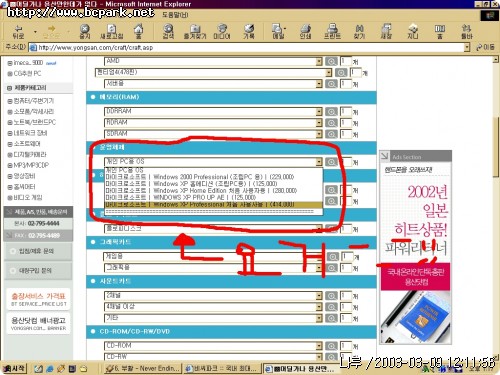
Task: Select Windows 2000 Professional option in list
Action: 214,177
